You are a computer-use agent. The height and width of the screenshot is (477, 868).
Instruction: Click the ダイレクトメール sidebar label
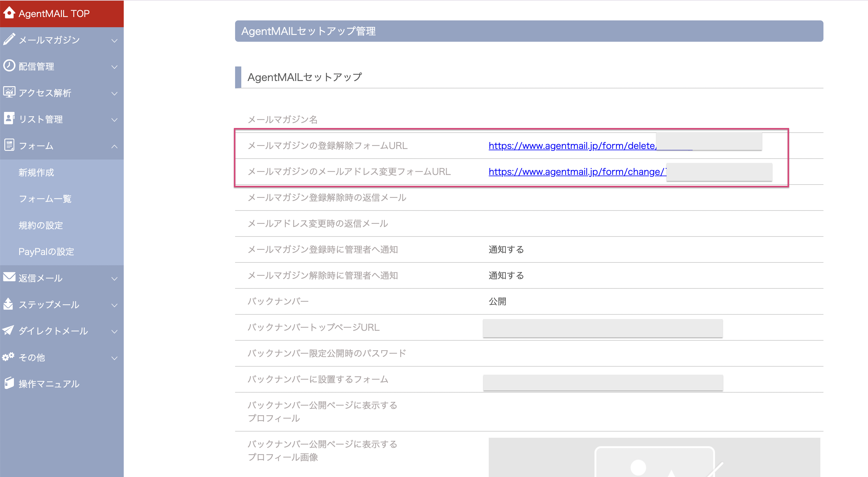coord(53,331)
